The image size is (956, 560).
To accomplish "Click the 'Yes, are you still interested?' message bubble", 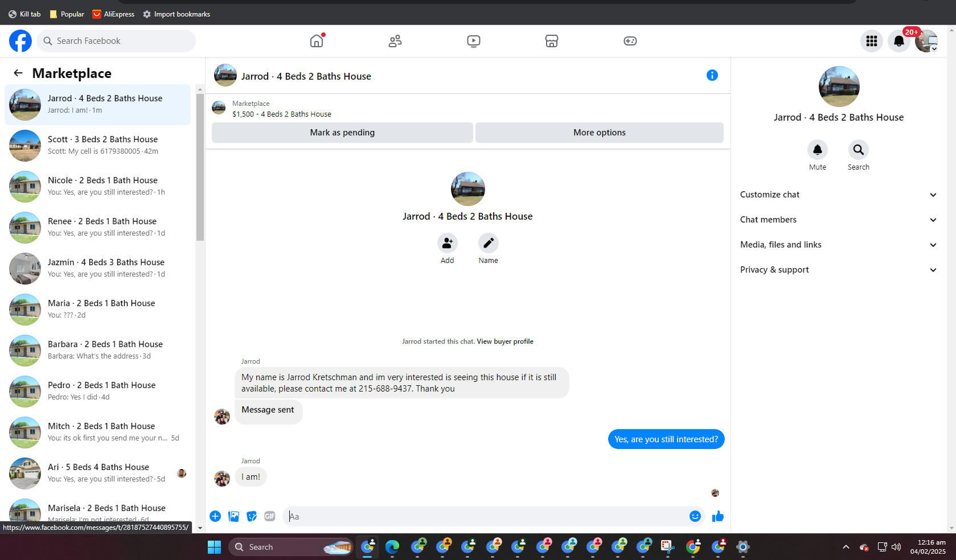I will click(x=666, y=439).
